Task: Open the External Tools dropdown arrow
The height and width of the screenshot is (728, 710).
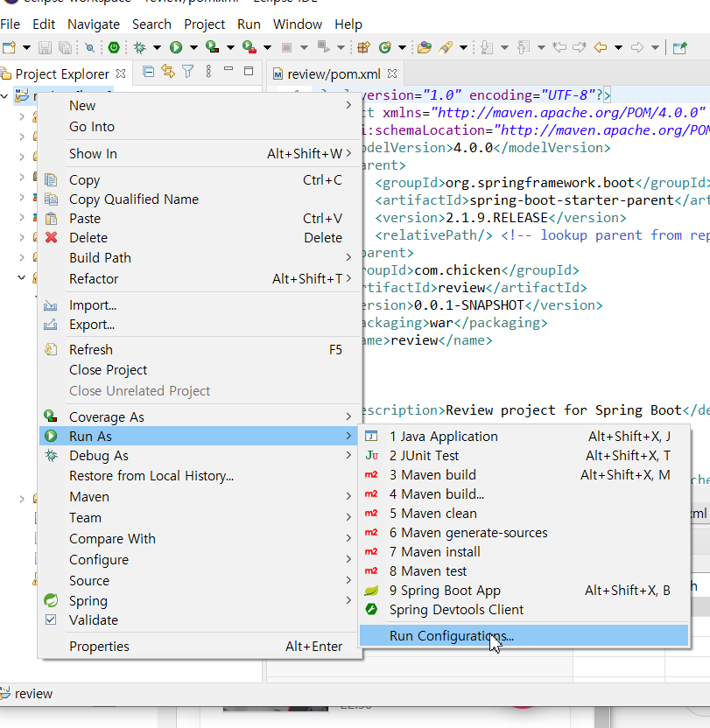Action: [267, 47]
